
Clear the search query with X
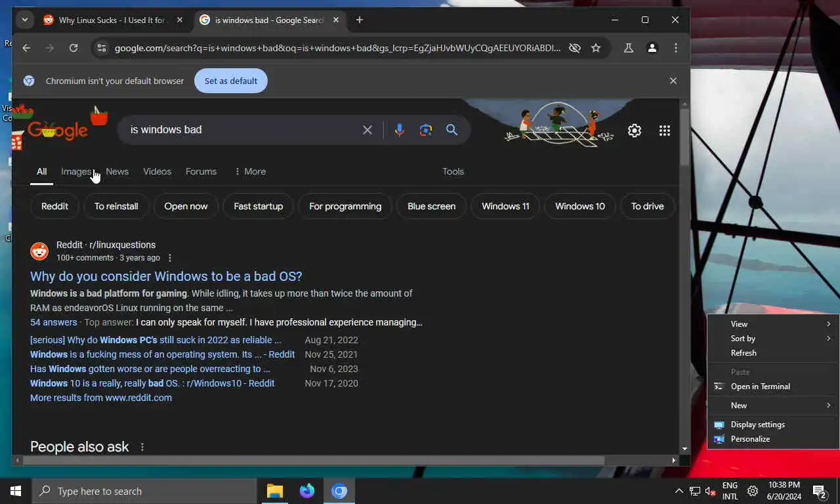coord(367,130)
